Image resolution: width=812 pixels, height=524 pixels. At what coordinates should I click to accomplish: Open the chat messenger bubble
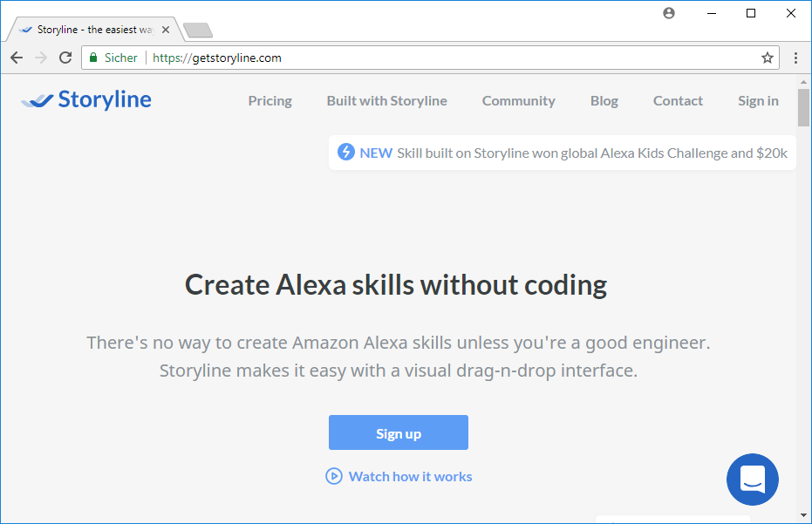[752, 480]
